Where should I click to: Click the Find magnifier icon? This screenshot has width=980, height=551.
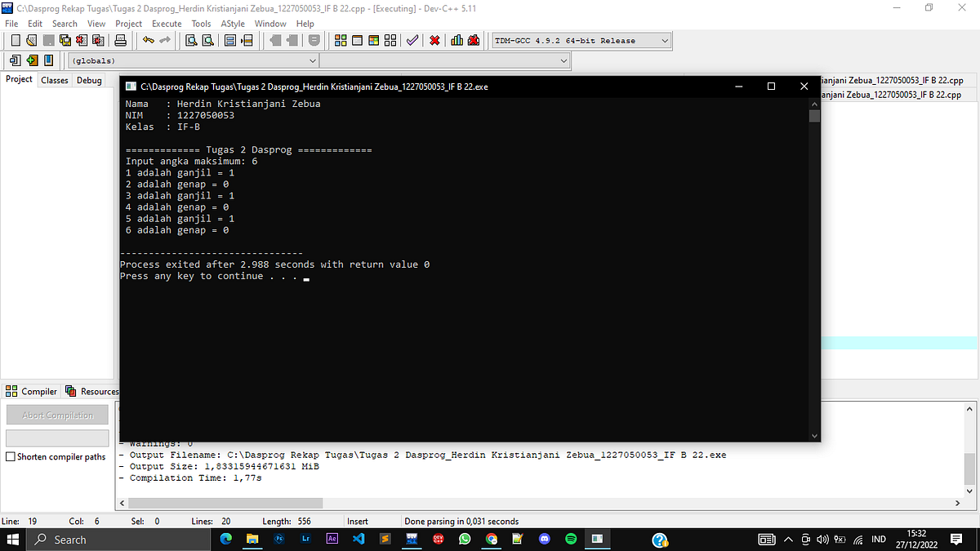(190, 40)
